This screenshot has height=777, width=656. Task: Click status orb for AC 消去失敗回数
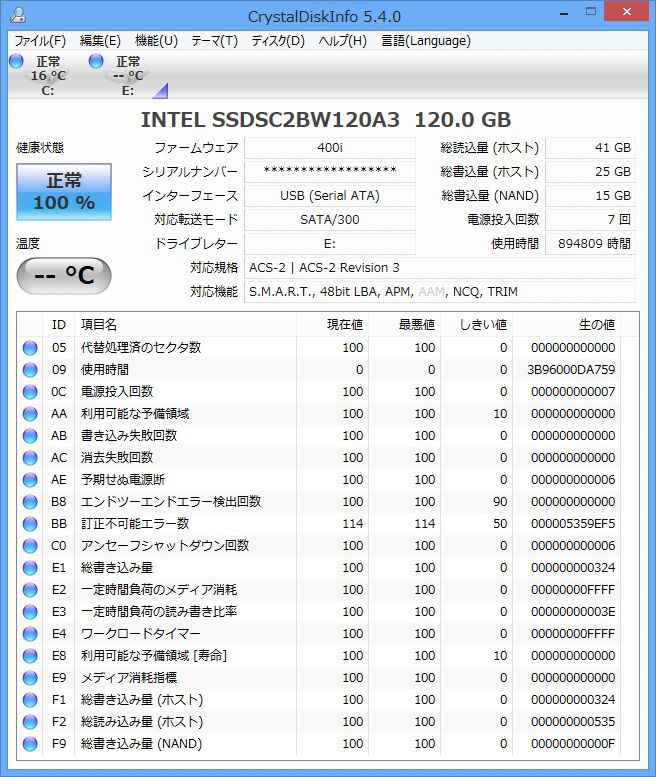[x=30, y=458]
